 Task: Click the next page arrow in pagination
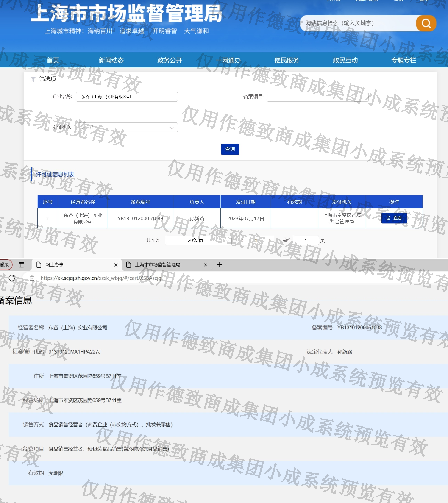point(270,240)
